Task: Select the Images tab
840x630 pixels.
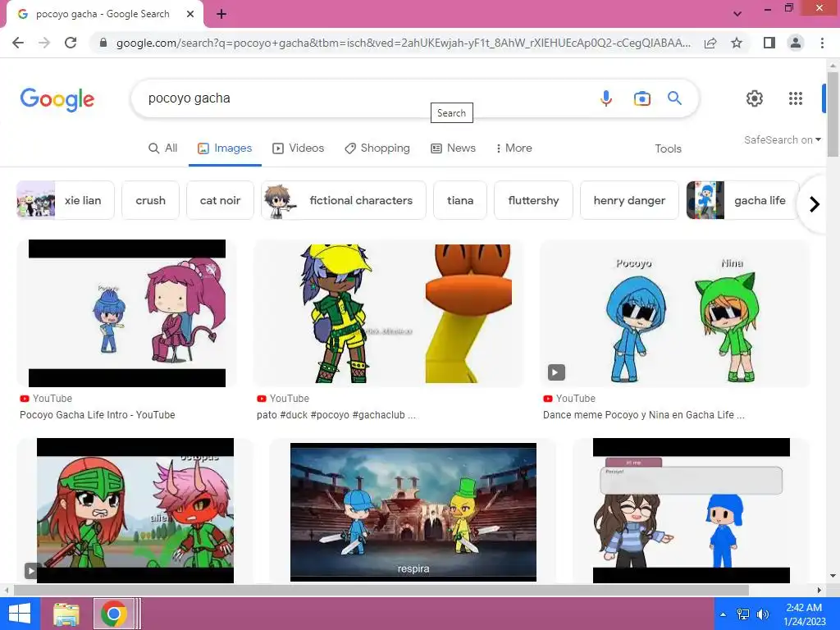Action: pos(225,148)
